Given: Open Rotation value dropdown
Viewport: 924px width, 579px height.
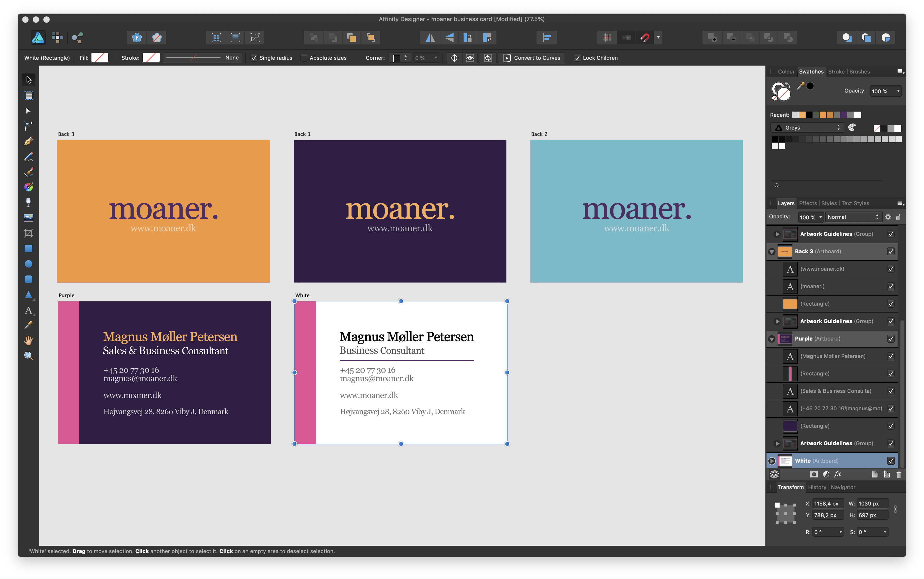Looking at the screenshot, I should (x=840, y=532).
